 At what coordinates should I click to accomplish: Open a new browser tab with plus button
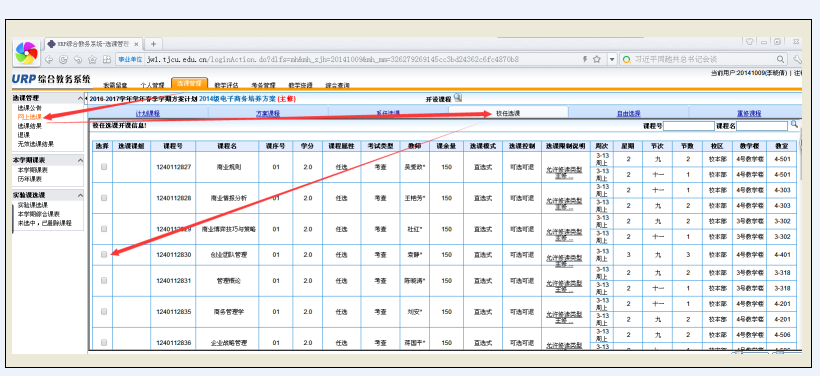pos(153,44)
